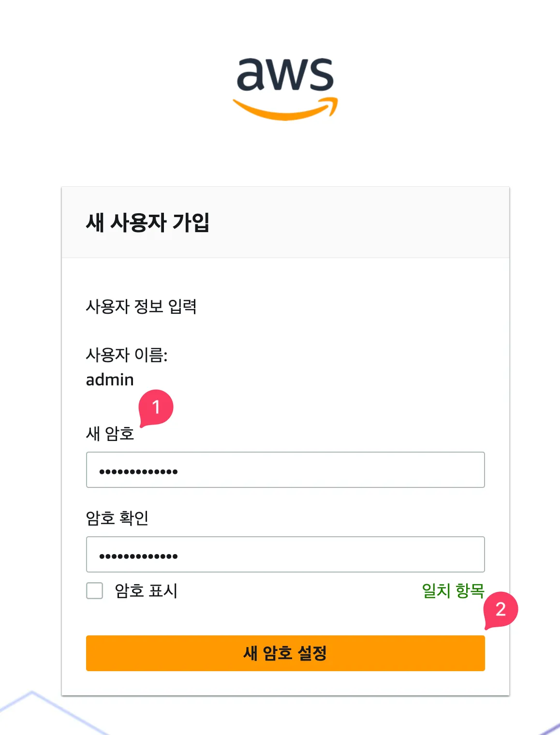Click the pink number 2 annotation badge

pos(501,609)
